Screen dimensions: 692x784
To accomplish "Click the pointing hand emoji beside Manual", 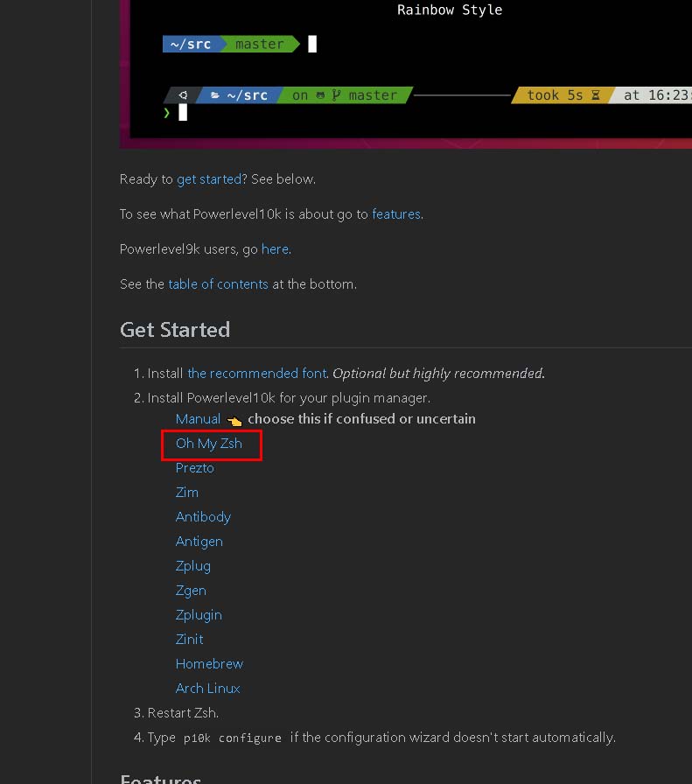I will point(234,420).
